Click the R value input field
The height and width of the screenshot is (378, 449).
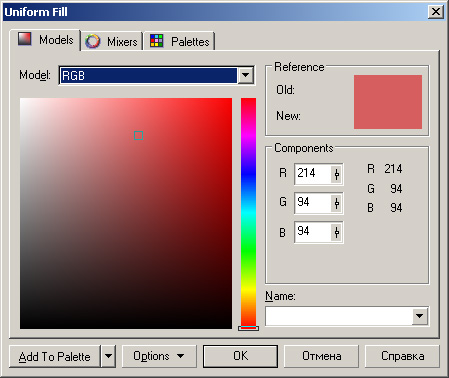click(312, 174)
